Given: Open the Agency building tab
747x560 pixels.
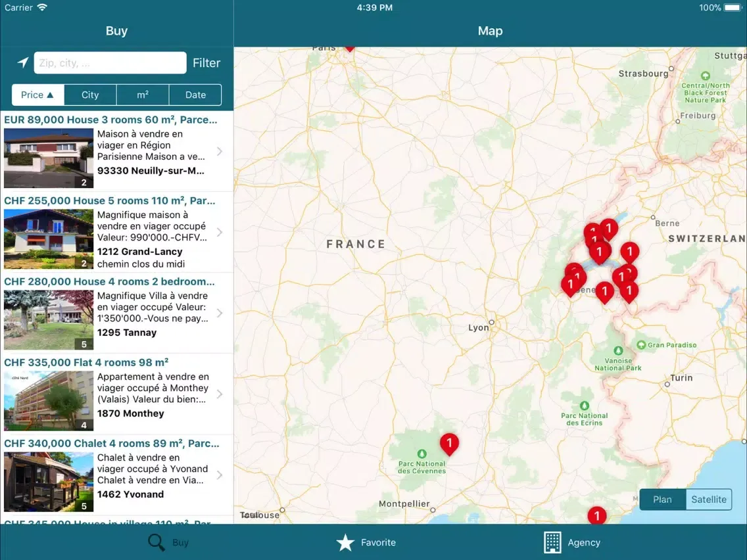Looking at the screenshot, I should tap(552, 542).
